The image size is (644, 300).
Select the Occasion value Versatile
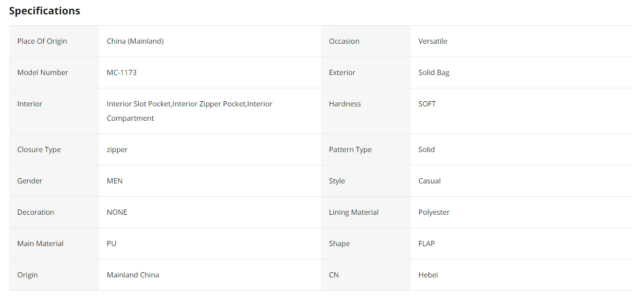pos(433,41)
